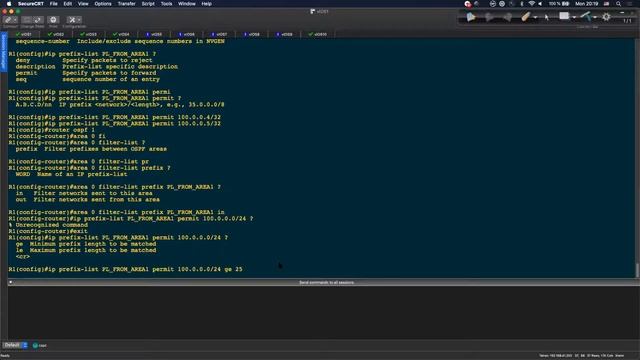The image size is (640, 360).
Task: Click the volume speaker icon
Action: tap(540, 4)
